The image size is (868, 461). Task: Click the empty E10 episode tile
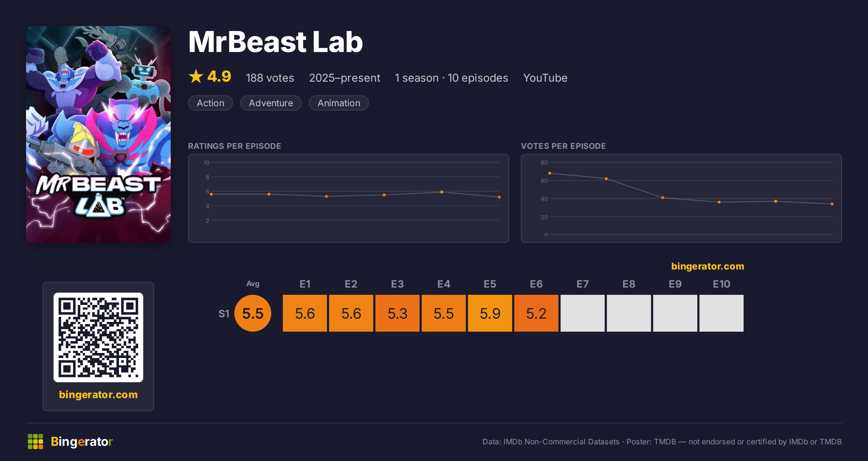tap(722, 313)
